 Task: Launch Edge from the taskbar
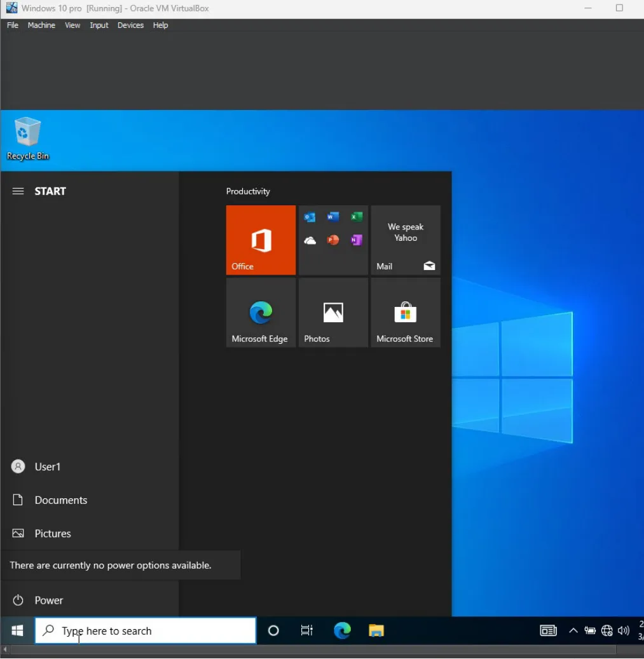342,630
